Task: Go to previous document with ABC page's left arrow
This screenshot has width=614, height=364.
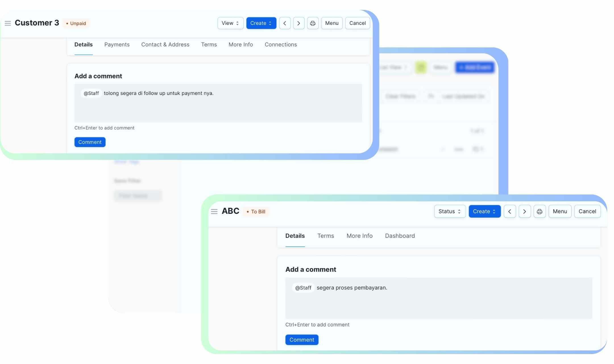Action: [x=509, y=211]
